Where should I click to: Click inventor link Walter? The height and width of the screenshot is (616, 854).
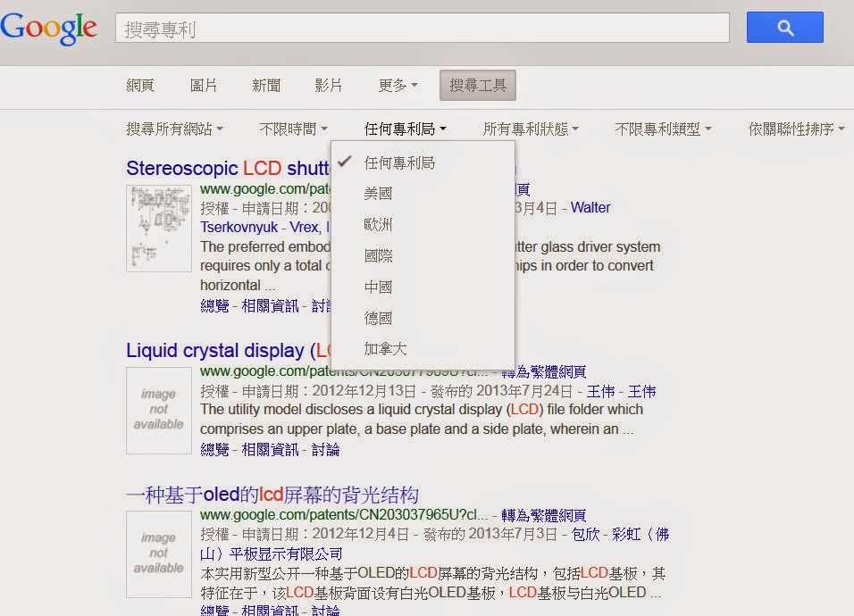(x=590, y=208)
